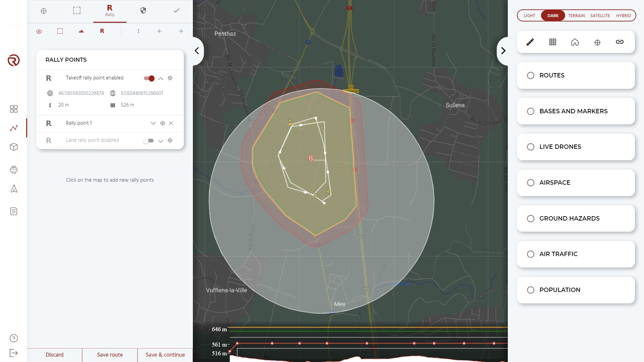The width and height of the screenshot is (644, 362).
Task: Click Save & continue
Action: pyautogui.click(x=165, y=355)
